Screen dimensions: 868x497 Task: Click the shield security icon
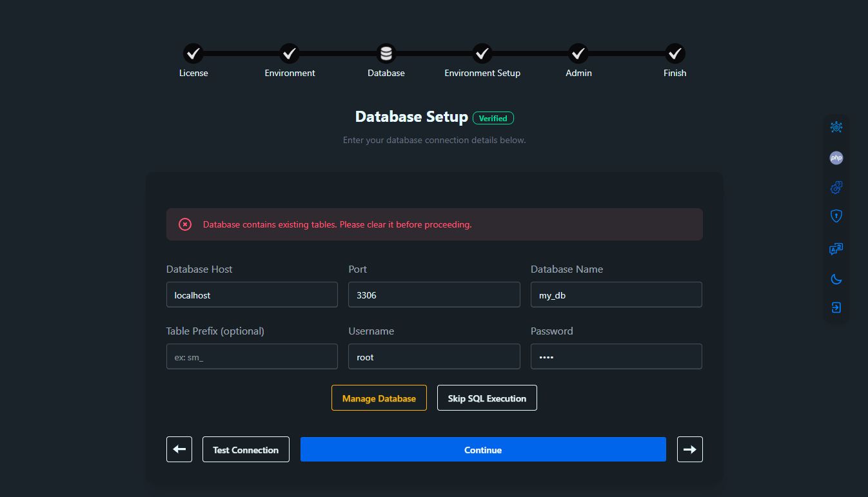(836, 216)
